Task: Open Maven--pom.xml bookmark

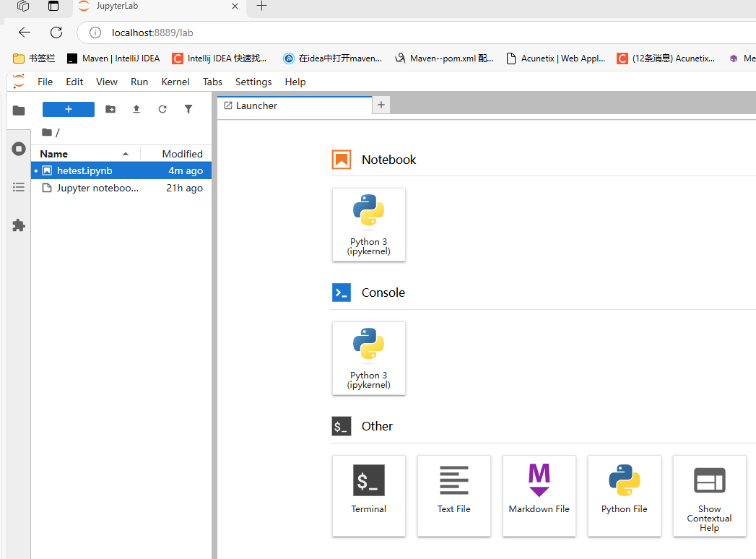Action: pos(445,58)
